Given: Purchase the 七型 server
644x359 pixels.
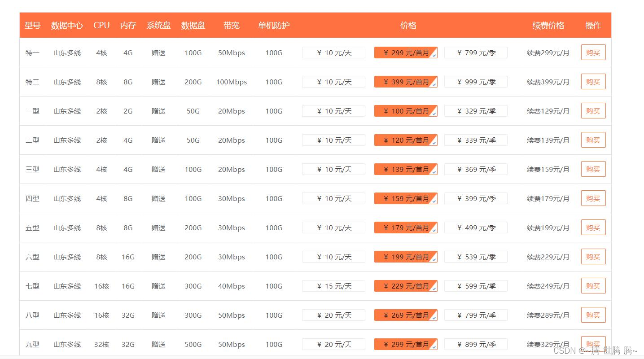Looking at the screenshot, I should [593, 286].
